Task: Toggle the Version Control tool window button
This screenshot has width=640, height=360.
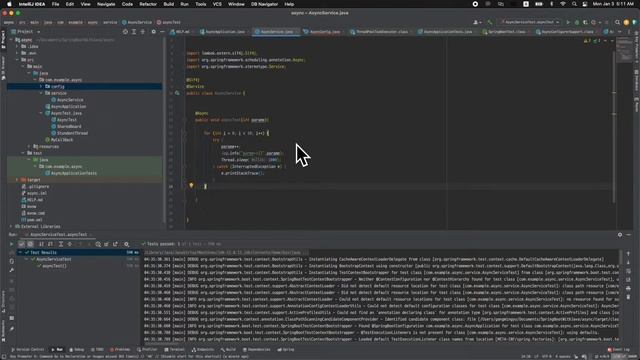Action: click(27, 350)
